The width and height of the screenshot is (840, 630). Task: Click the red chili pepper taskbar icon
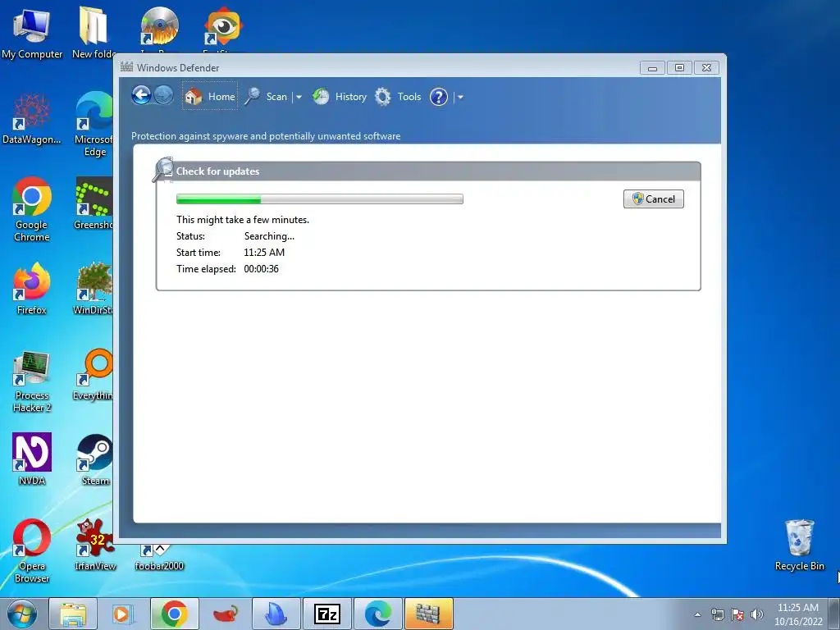pyautogui.click(x=225, y=614)
